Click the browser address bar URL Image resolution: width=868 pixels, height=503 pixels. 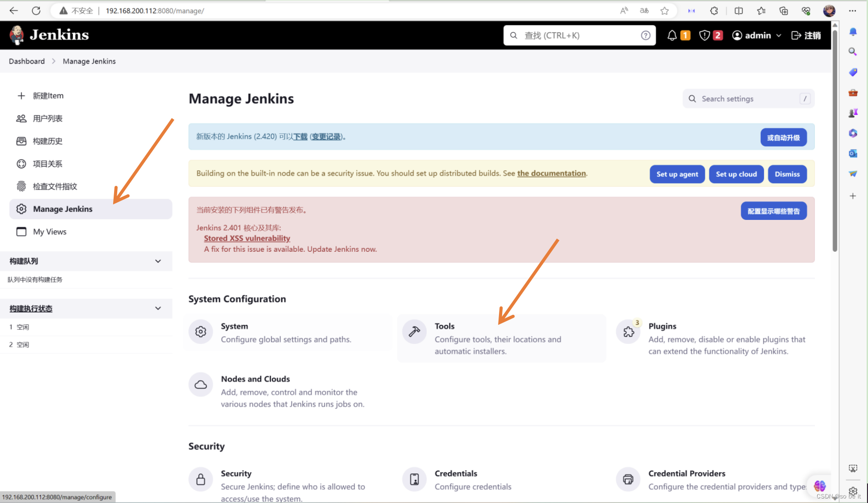coord(155,10)
